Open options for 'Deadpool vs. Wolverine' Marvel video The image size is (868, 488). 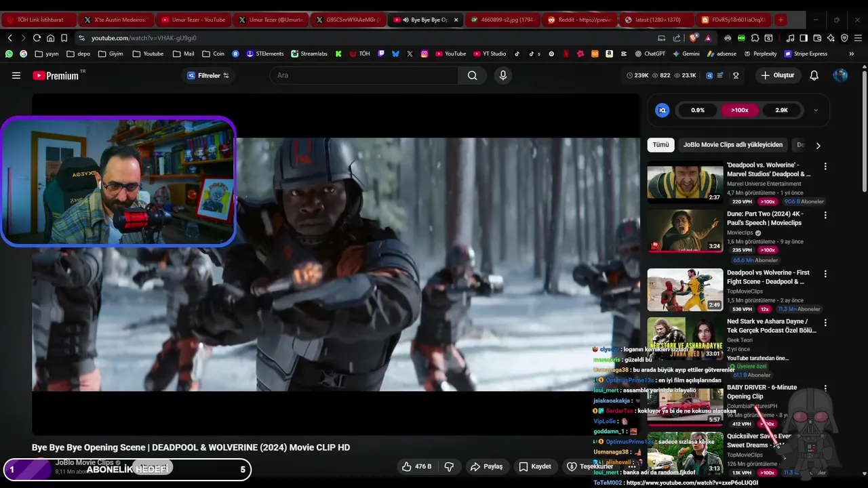pos(825,166)
